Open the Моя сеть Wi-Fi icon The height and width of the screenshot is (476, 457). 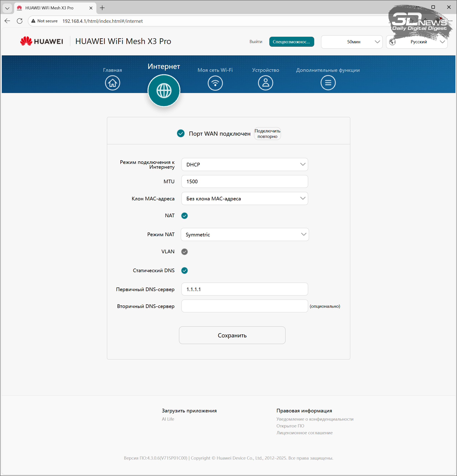215,83
